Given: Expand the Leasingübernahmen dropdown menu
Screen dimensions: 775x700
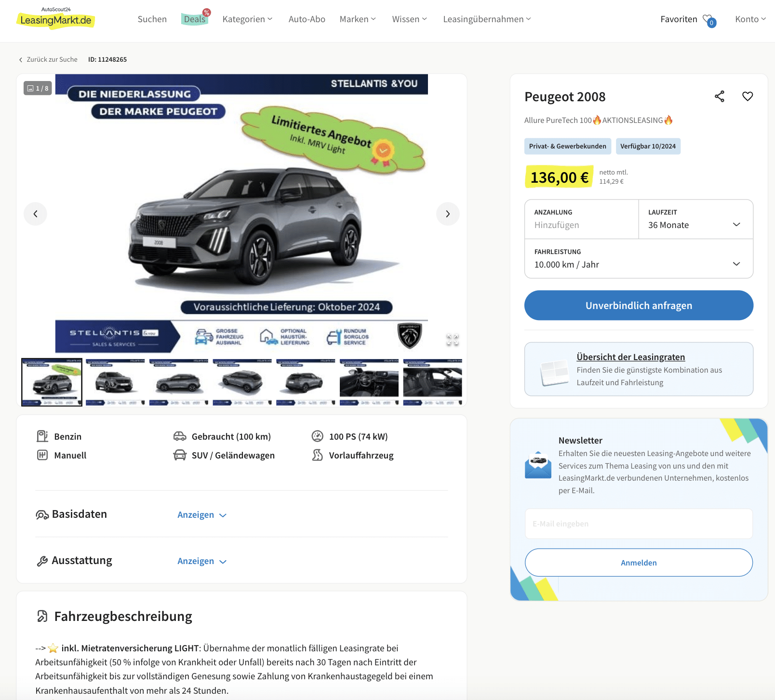Looking at the screenshot, I should (x=487, y=19).
